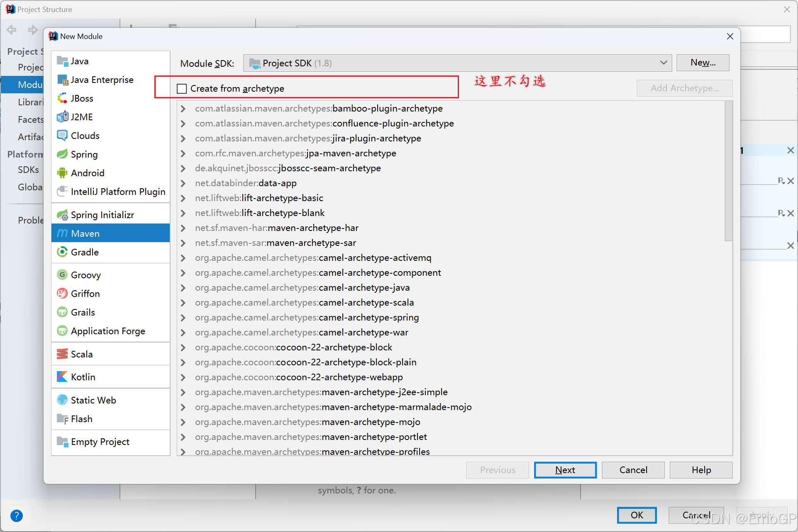This screenshot has width=798, height=532.
Task: Expand jbosscc-seam-archetype entry
Action: (x=183, y=168)
